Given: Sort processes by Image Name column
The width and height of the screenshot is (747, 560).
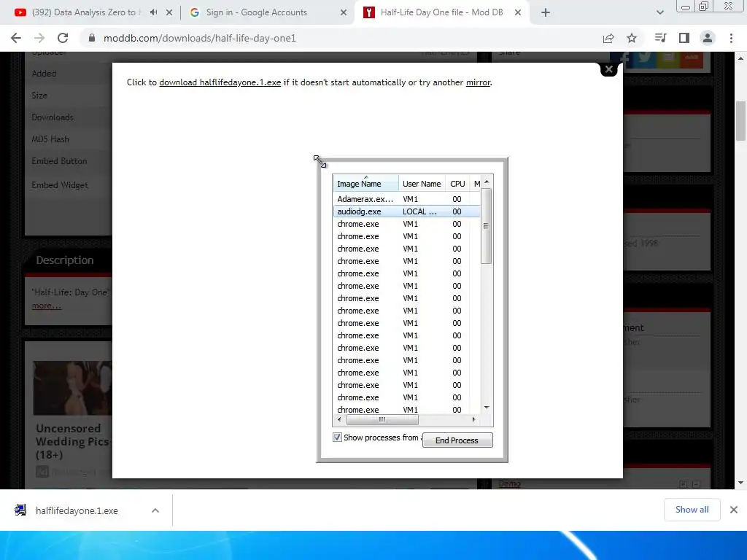Looking at the screenshot, I should [x=365, y=183].
